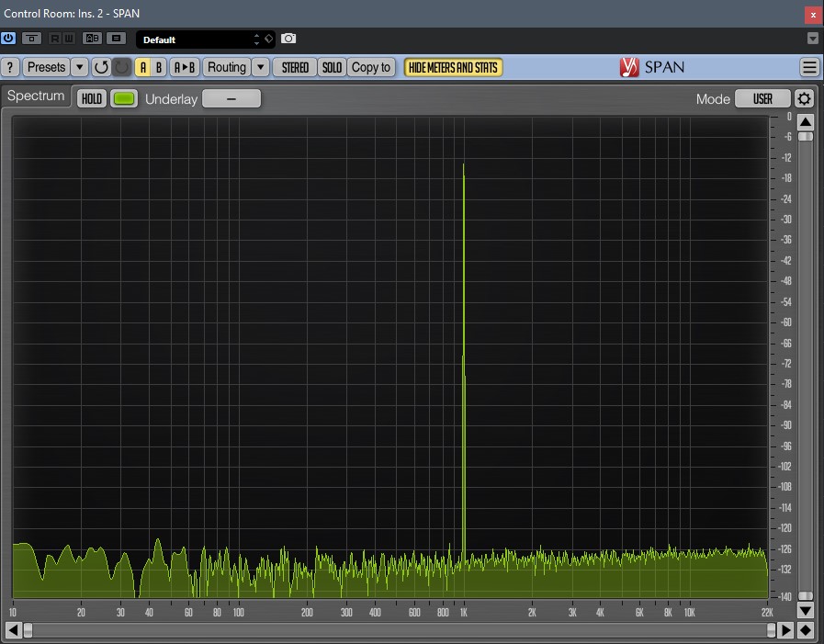This screenshot has height=644, width=824.
Task: Expand the dropdown arrow next to Presets
Action: click(x=79, y=67)
